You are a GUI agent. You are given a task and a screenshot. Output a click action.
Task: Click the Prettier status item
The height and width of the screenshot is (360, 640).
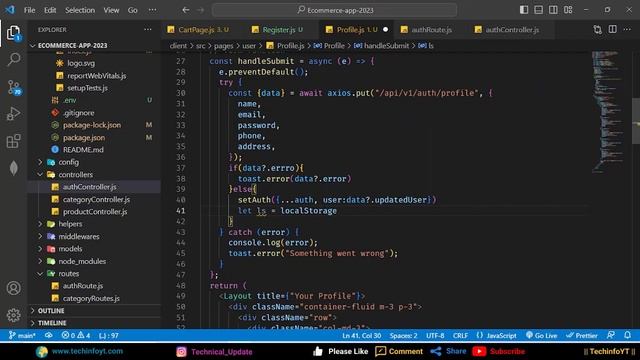pos(582,336)
